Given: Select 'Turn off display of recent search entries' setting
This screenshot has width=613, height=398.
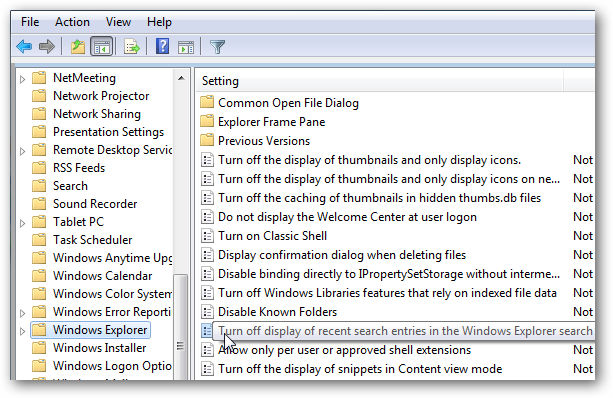Looking at the screenshot, I should [x=405, y=331].
